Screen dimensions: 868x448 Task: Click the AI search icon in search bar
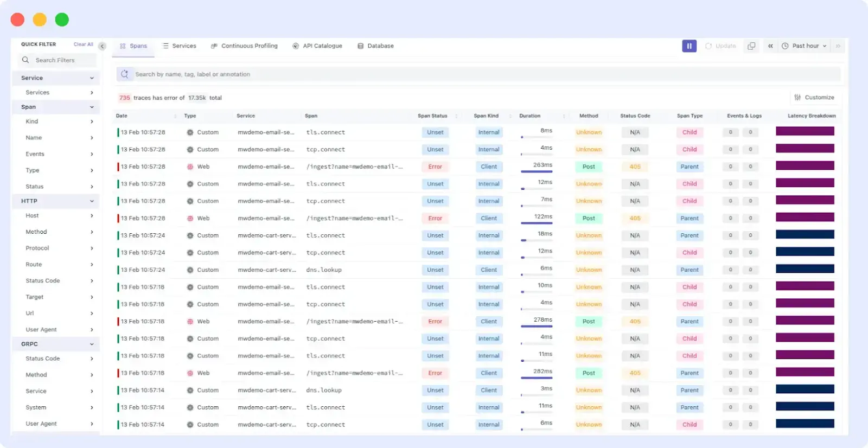click(x=125, y=74)
